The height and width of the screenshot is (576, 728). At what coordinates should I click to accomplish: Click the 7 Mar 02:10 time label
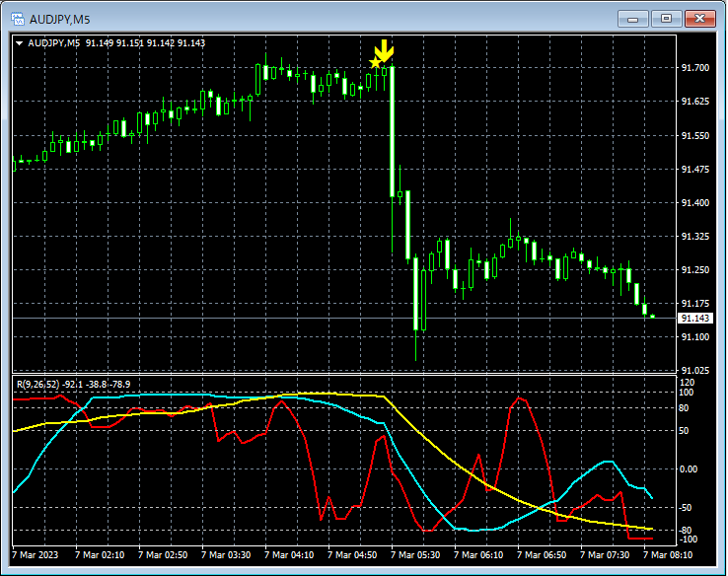coord(100,555)
